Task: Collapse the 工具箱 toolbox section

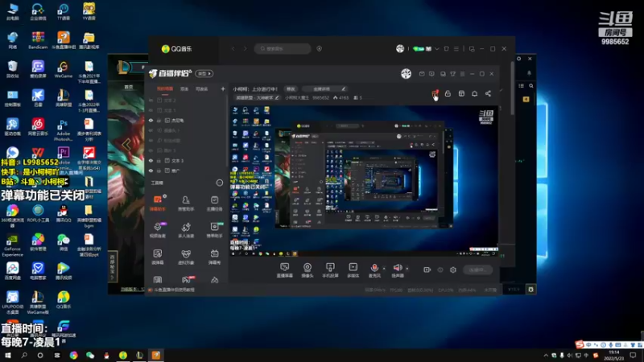Action: [219, 183]
